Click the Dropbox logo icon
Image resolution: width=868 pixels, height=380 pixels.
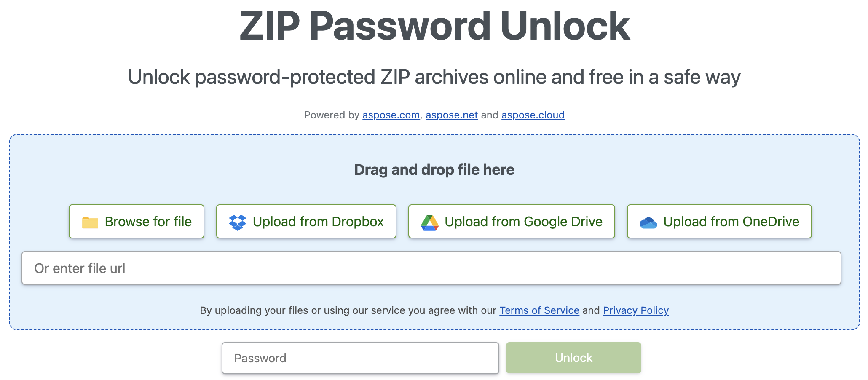click(238, 222)
